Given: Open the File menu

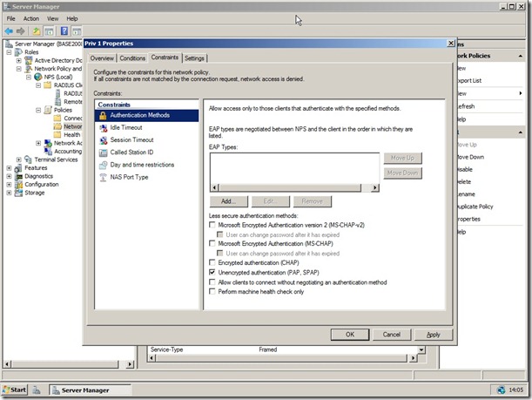Looking at the screenshot, I should point(10,18).
